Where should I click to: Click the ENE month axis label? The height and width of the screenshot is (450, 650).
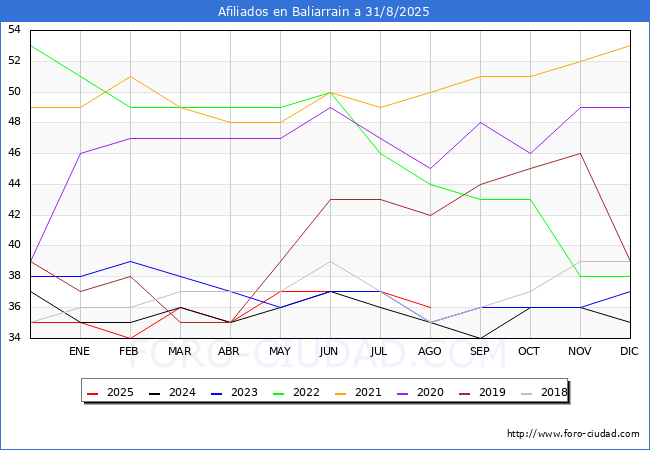pyautogui.click(x=79, y=352)
